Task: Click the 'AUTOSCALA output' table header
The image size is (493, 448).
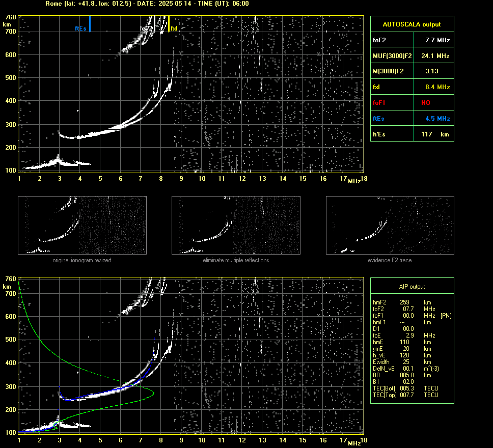Action: point(412,24)
